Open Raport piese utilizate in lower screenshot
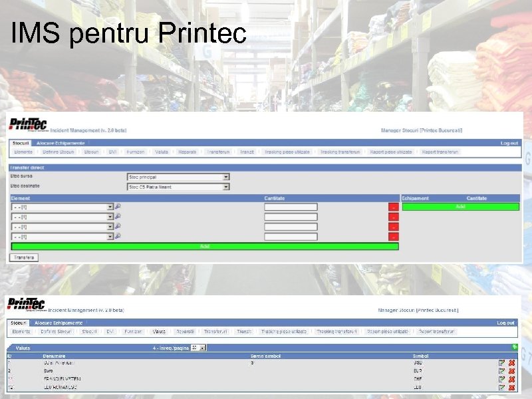 (388, 331)
